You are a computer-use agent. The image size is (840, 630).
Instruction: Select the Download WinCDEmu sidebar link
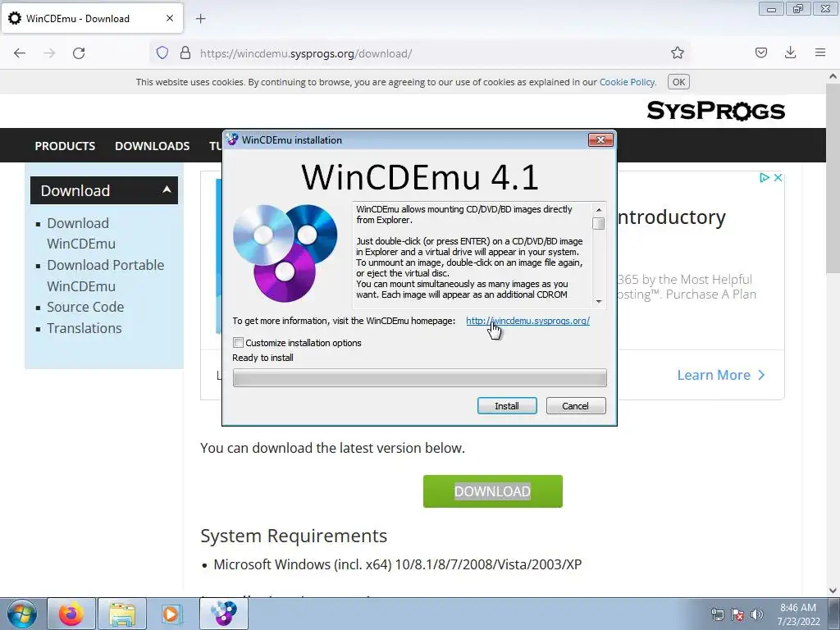click(81, 233)
